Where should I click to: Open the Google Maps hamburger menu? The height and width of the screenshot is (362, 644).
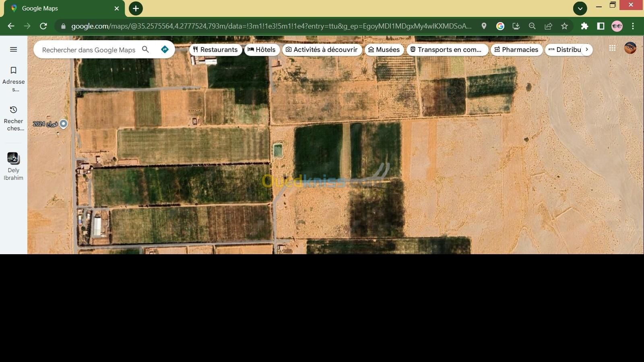(13, 49)
